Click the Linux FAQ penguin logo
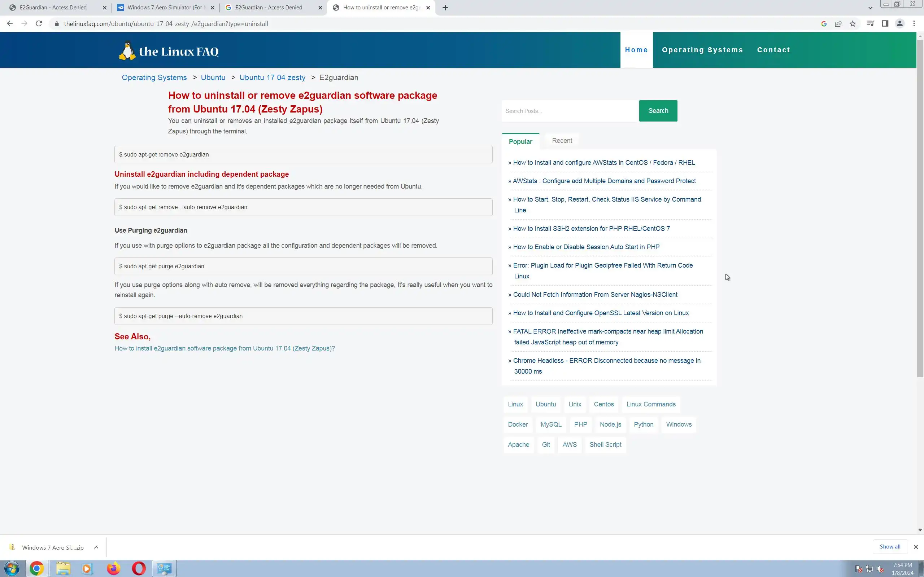Image resolution: width=924 pixels, height=577 pixels. 127,51
